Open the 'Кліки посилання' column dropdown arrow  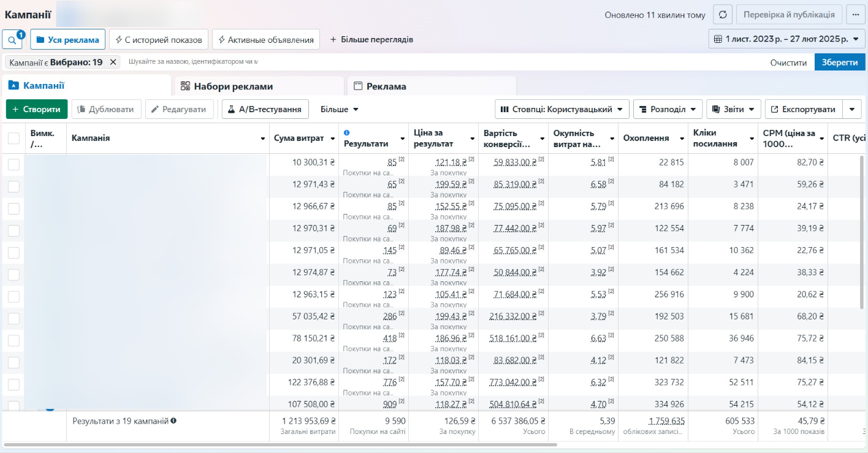tap(752, 139)
